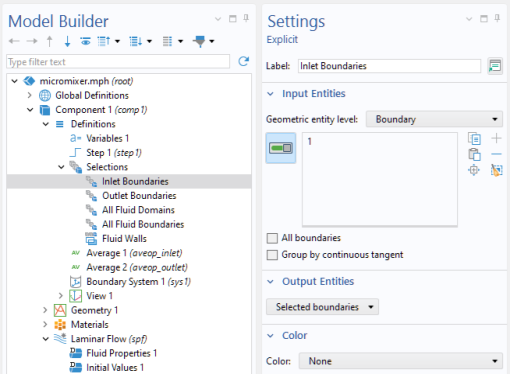Open the Color dropdown set to None
510x374 pixels.
click(401, 361)
